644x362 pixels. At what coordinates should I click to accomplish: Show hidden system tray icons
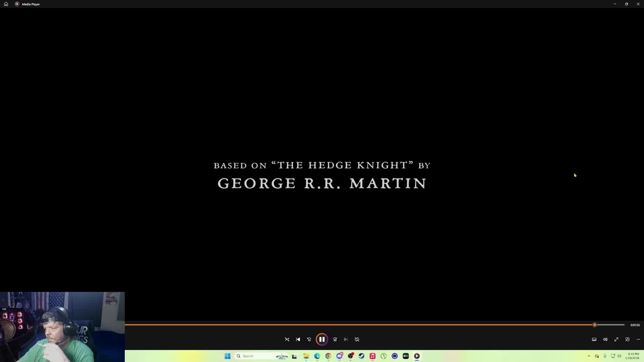coord(589,356)
